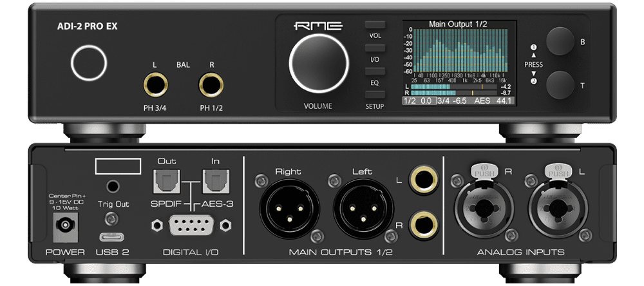Click the R TRS main output jack
This screenshot has height=286, width=644.
pyautogui.click(x=423, y=224)
